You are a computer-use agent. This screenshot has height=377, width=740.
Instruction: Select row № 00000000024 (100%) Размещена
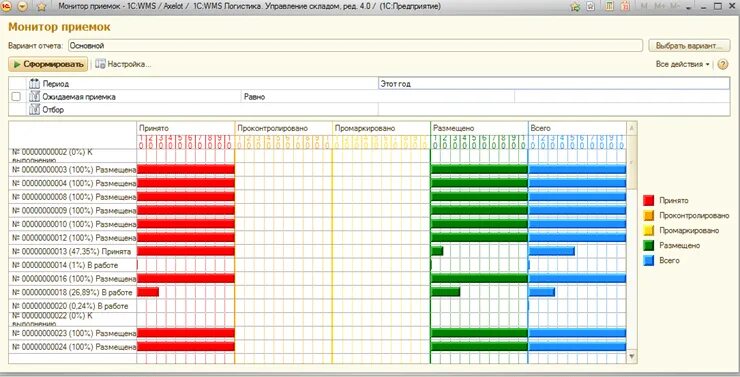coord(74,347)
